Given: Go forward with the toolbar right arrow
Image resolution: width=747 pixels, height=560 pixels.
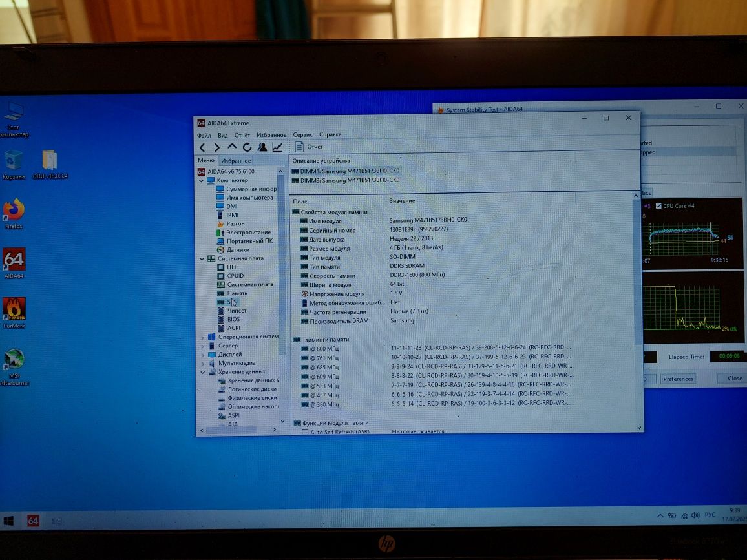Looking at the screenshot, I should tap(216, 148).
